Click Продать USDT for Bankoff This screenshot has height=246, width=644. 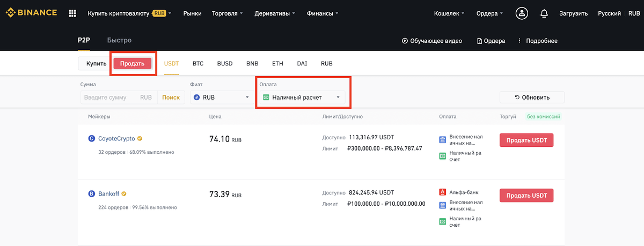[526, 196]
